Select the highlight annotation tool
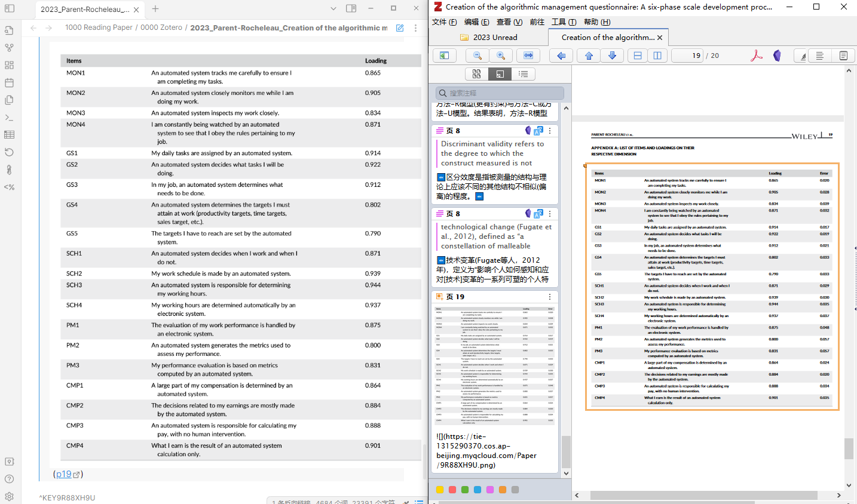 point(803,56)
